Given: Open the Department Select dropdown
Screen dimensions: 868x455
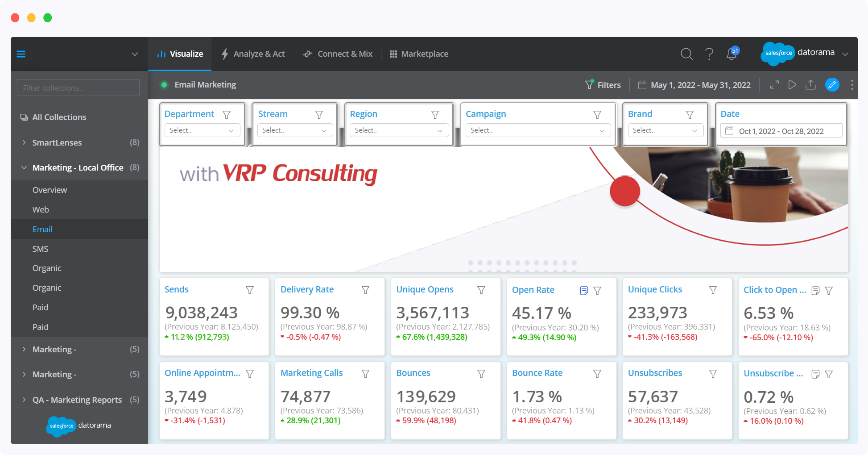Looking at the screenshot, I should tap(202, 130).
